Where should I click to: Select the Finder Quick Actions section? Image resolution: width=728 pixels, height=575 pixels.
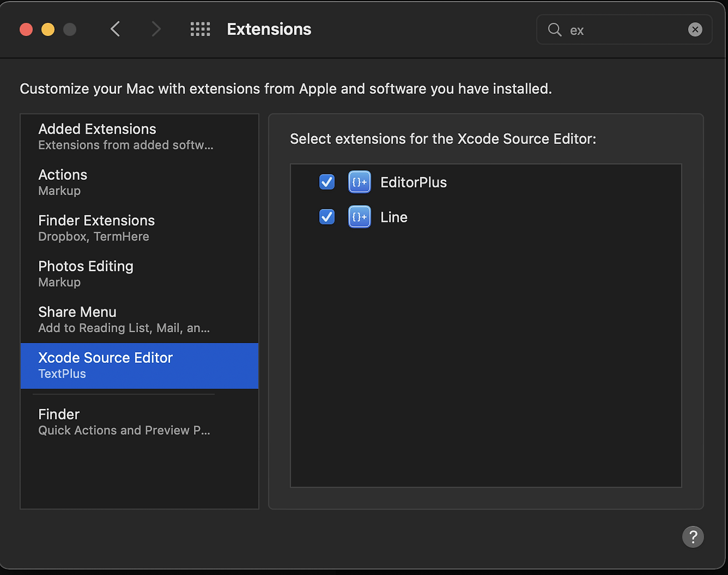click(59, 421)
